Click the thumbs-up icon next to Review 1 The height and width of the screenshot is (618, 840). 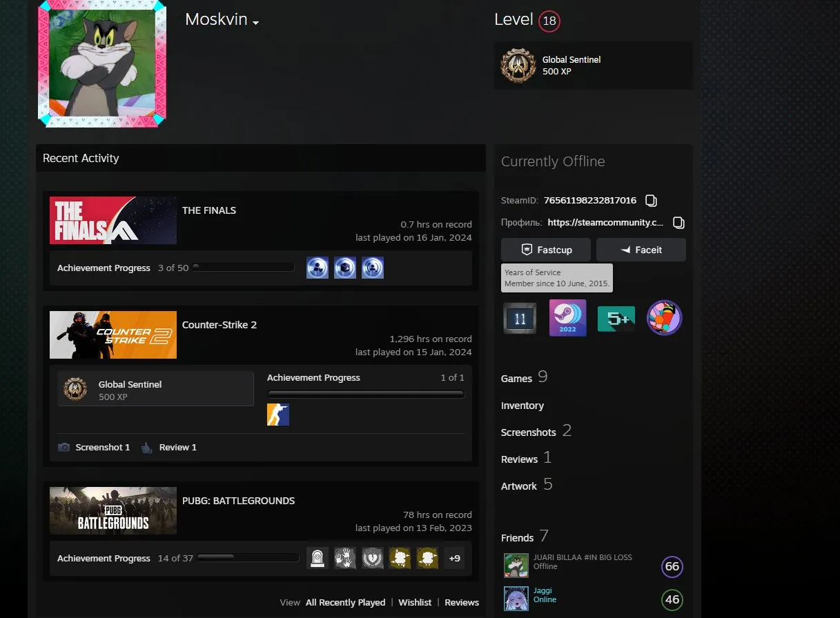point(146,448)
